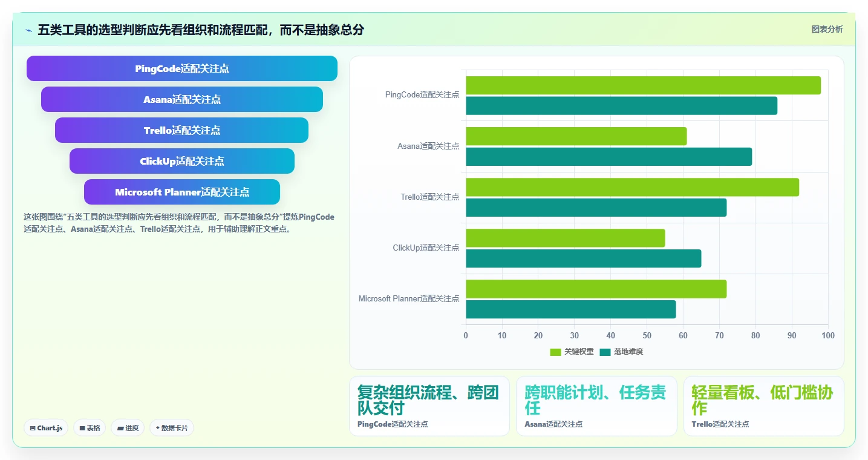
Task: Click the Chart.js tag chip
Action: 46,428
